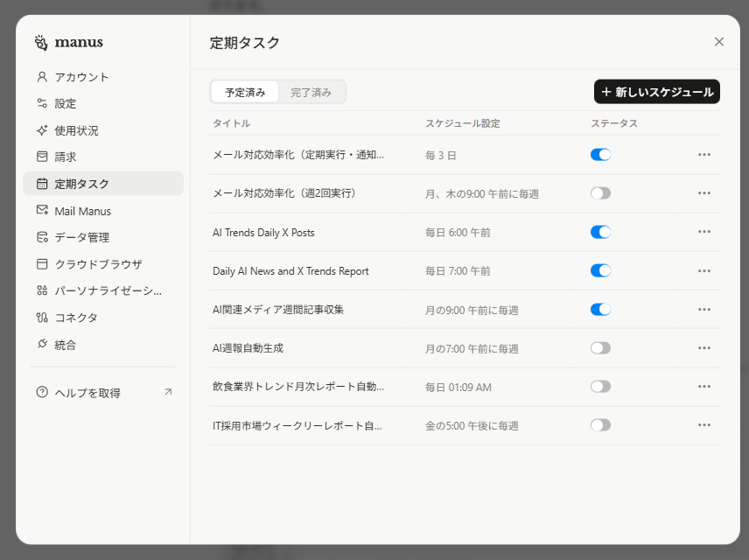The image size is (749, 560).
Task: Click the コネクタ connector icon
Action: (x=42, y=317)
